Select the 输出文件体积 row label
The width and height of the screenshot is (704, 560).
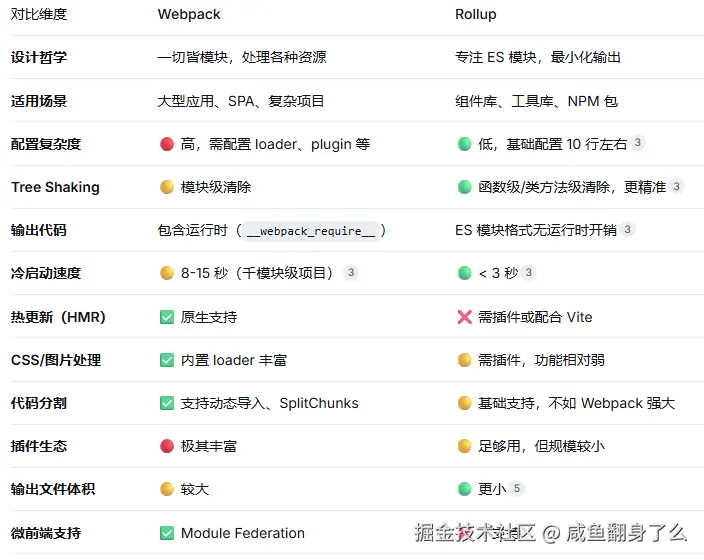pyautogui.click(x=53, y=489)
